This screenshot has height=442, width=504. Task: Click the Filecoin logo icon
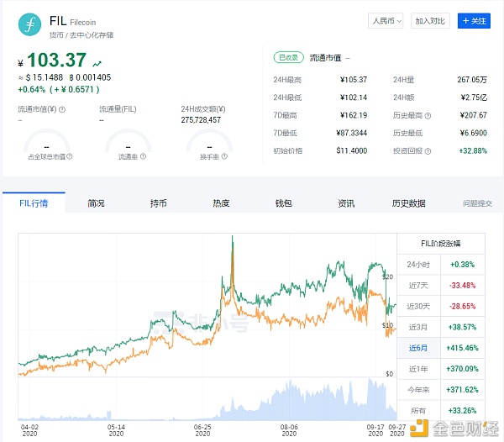point(29,24)
